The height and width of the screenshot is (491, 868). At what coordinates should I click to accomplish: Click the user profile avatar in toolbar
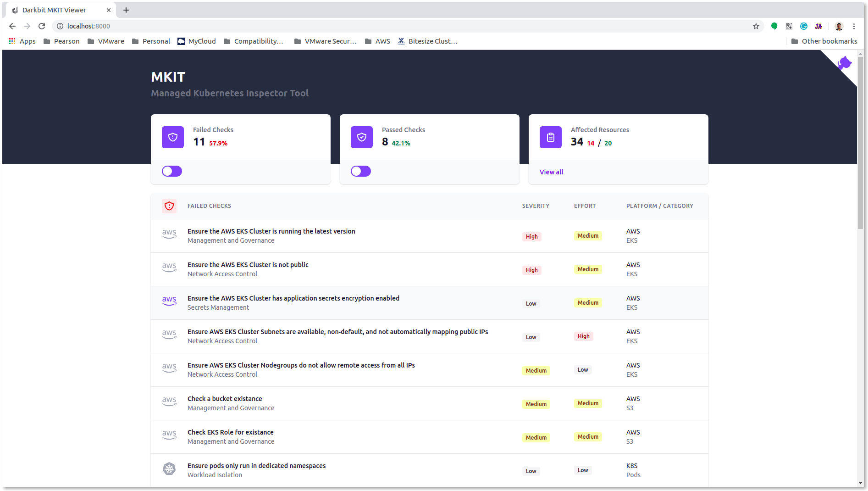839,26
